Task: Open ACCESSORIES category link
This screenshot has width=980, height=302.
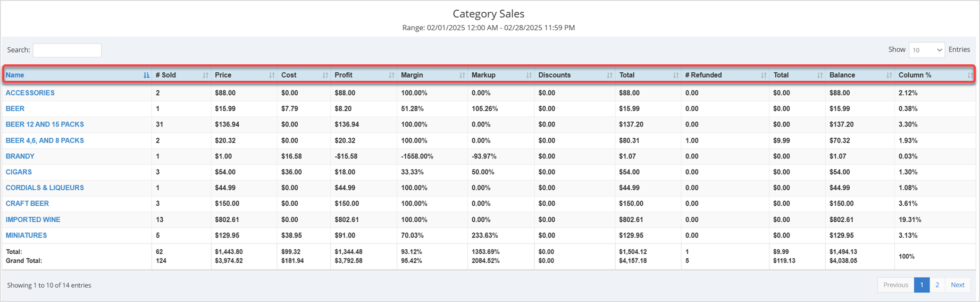Action: coord(30,93)
